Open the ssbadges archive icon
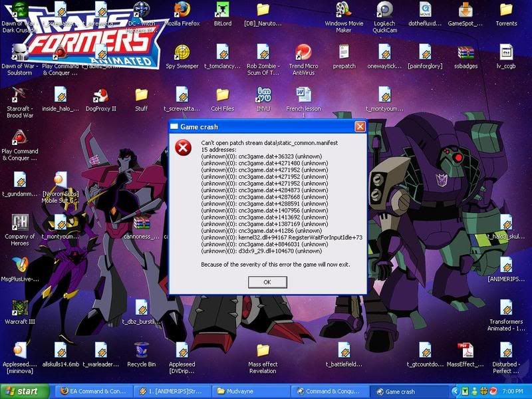The image size is (532, 399). (x=465, y=53)
